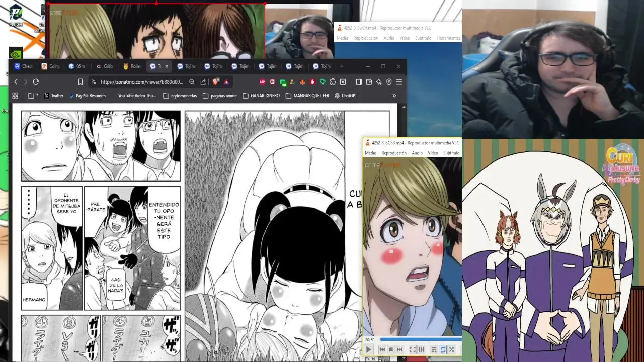Open Brave Shields lion icon

(215, 82)
